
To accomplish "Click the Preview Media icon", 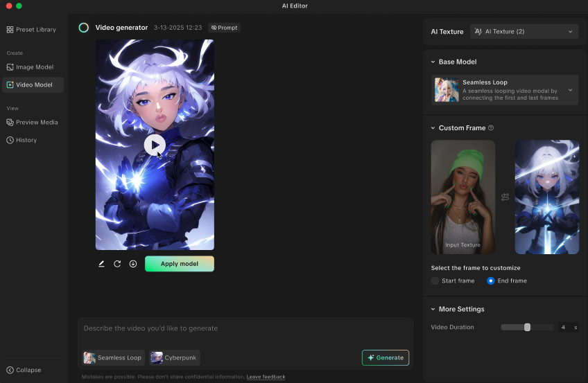I will (x=10, y=123).
